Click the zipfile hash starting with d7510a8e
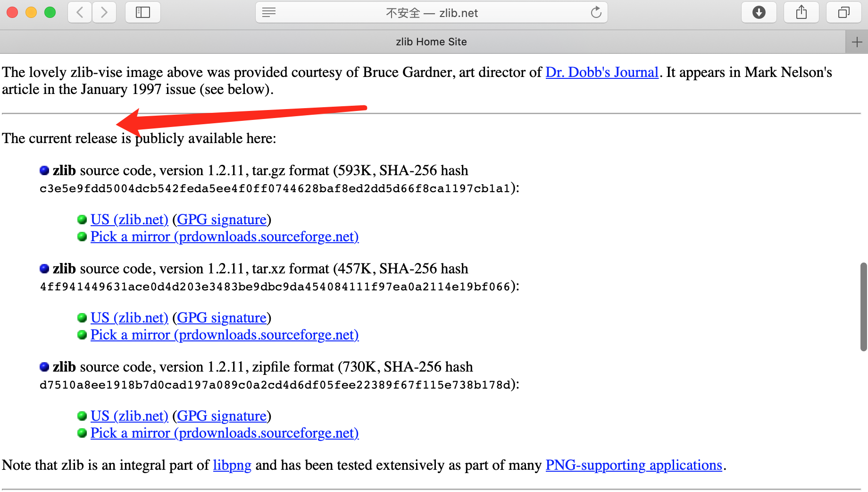Image resolution: width=868 pixels, height=492 pixels. click(x=275, y=385)
